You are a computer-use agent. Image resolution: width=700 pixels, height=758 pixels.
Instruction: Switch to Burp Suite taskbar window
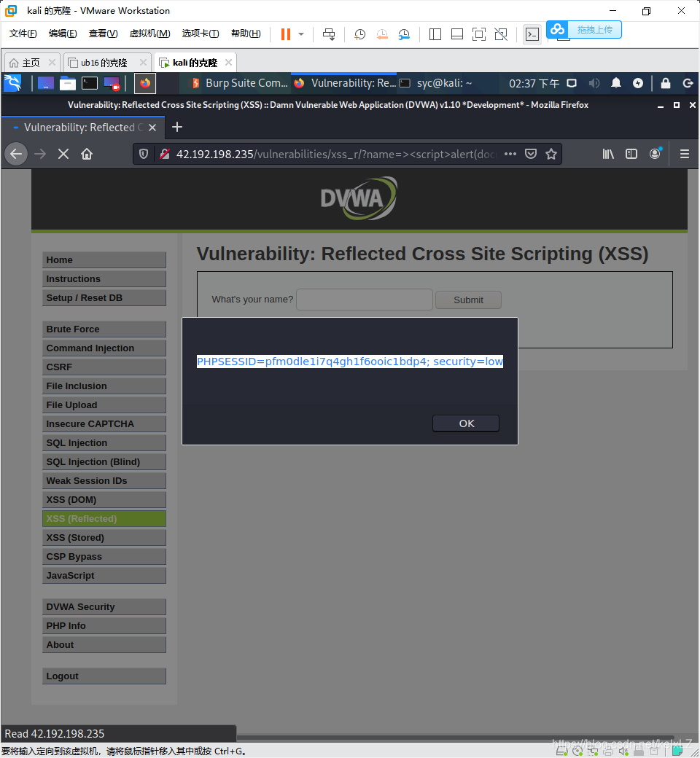(240, 83)
